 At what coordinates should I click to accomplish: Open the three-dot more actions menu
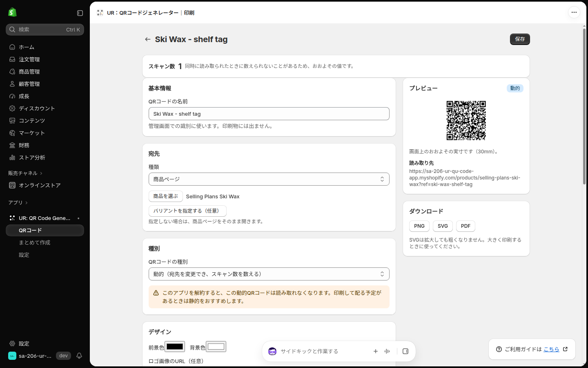574,12
